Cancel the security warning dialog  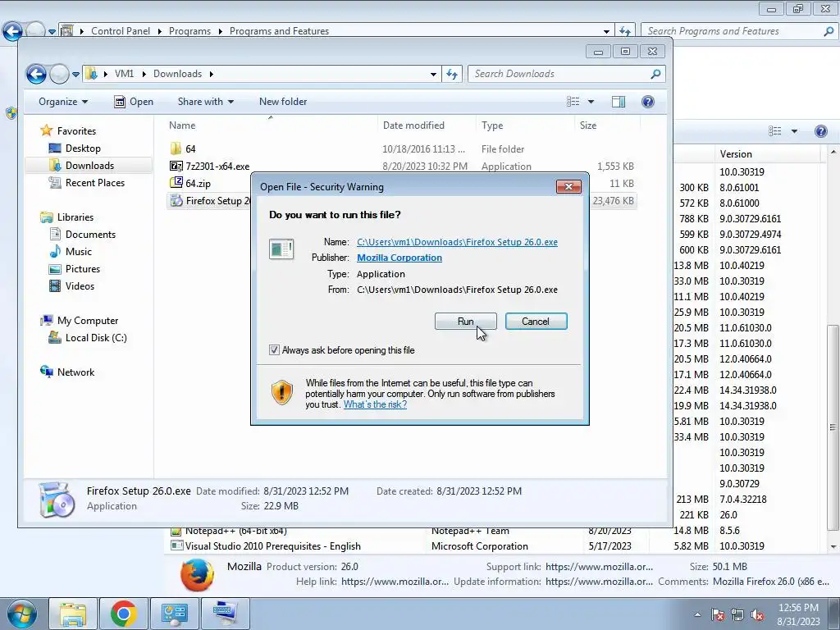coord(536,322)
